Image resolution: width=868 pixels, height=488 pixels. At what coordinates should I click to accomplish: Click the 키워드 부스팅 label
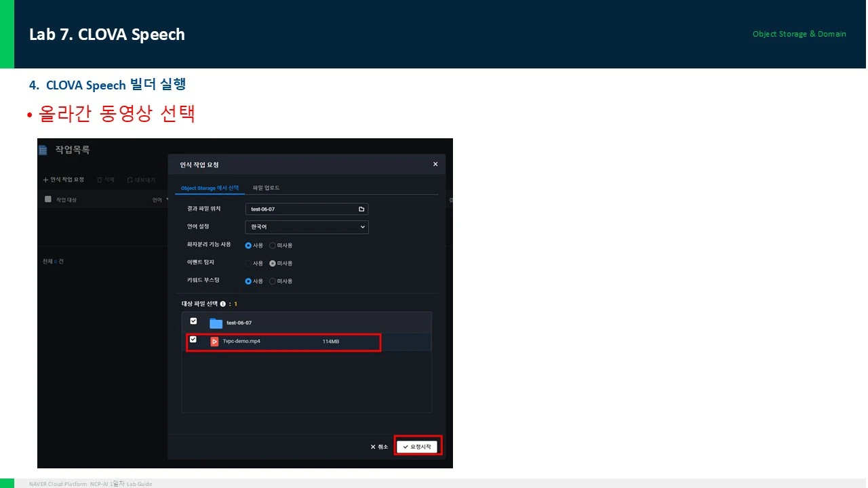(202, 281)
